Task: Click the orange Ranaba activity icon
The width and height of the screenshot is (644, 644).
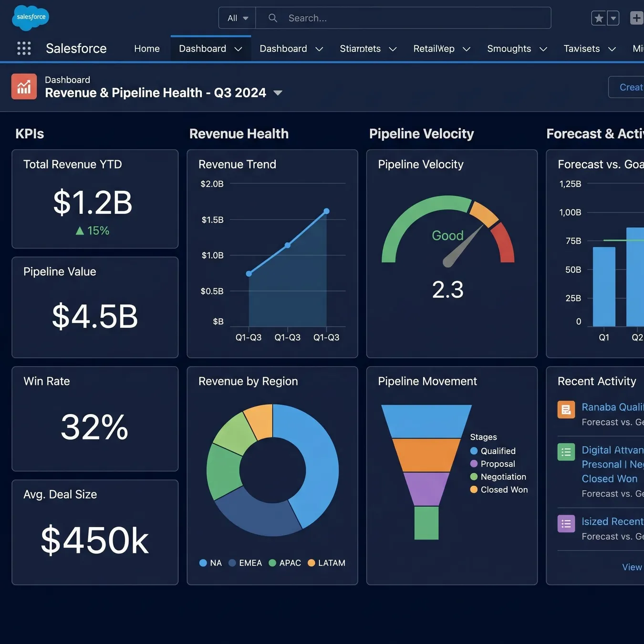Action: tap(566, 409)
